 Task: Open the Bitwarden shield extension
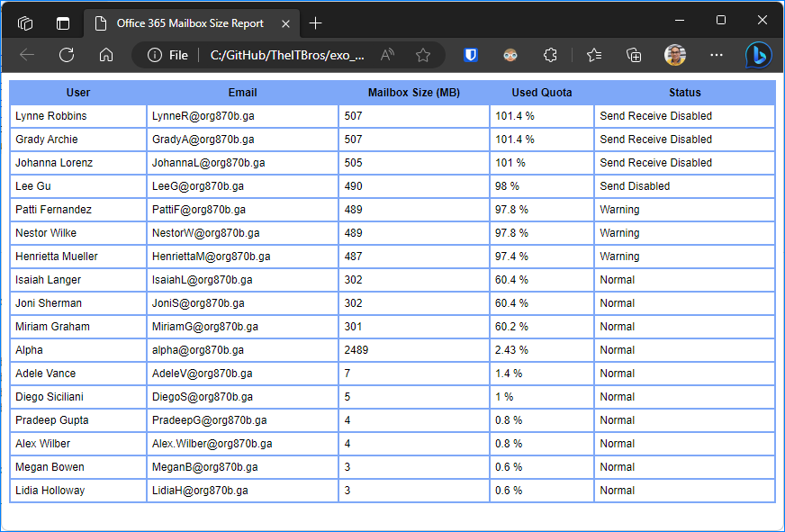pos(471,55)
